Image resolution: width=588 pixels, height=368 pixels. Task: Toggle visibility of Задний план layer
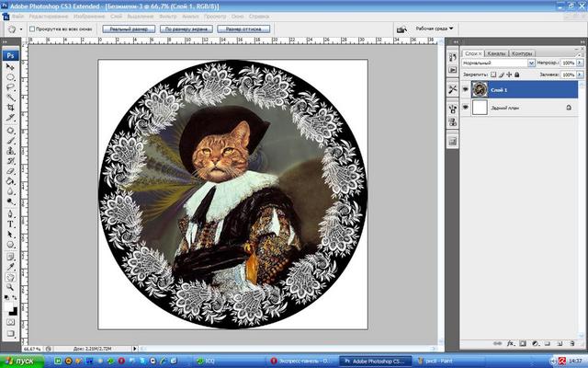466,108
